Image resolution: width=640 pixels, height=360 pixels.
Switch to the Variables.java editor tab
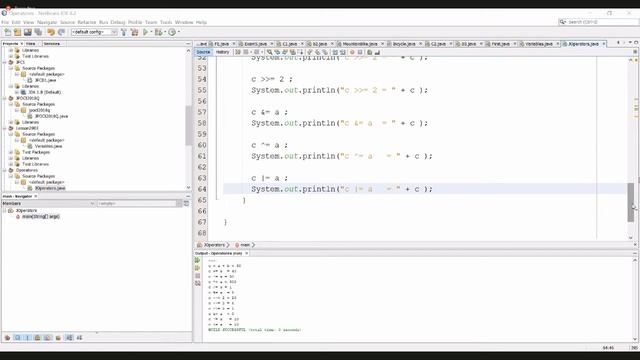coord(538,44)
